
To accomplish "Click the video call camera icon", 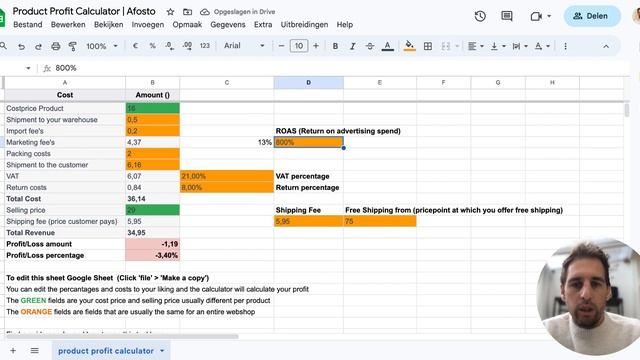I will coord(536,16).
